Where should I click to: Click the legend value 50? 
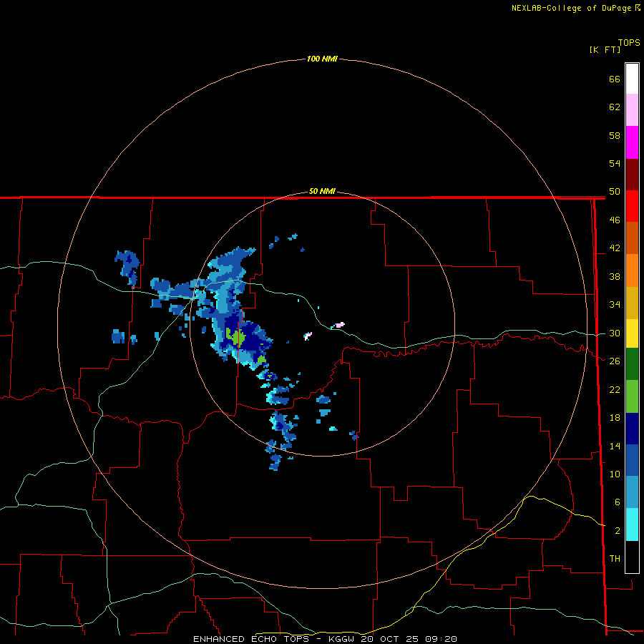point(615,192)
